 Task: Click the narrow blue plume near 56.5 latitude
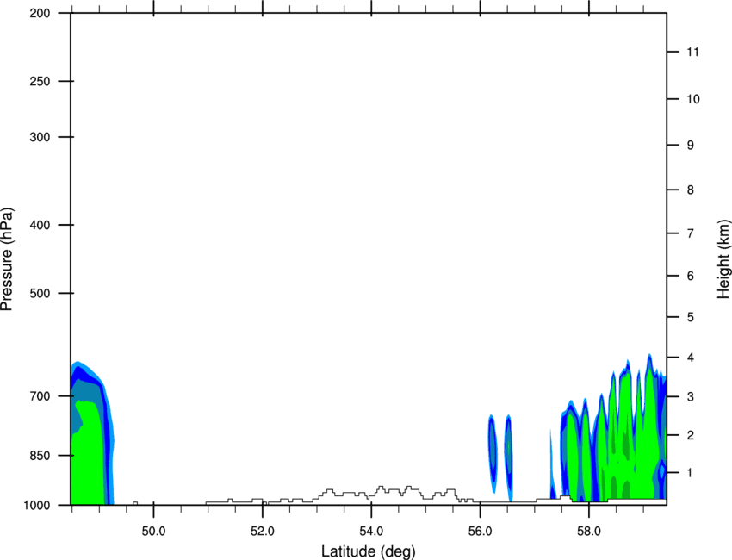coord(508,457)
